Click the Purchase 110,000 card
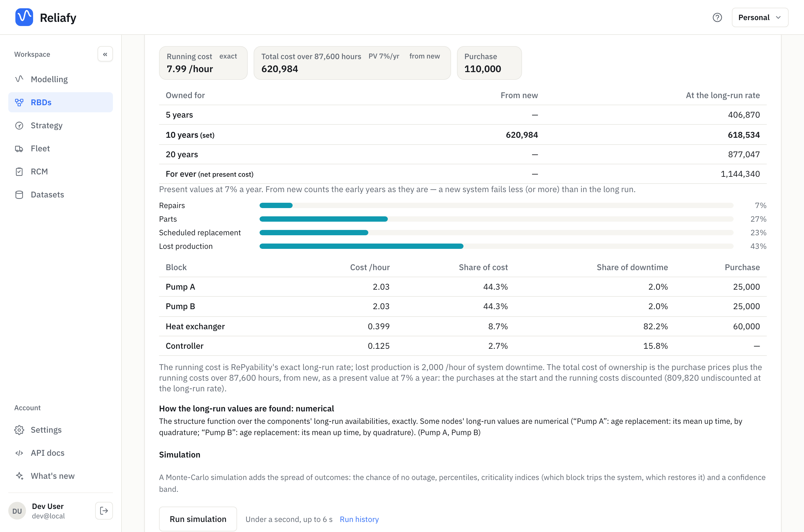Screen dimensions: 804x532 [489, 63]
